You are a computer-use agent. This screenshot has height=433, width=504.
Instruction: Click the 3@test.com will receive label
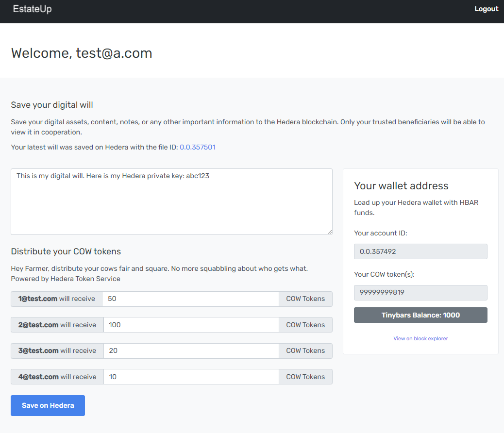point(57,350)
